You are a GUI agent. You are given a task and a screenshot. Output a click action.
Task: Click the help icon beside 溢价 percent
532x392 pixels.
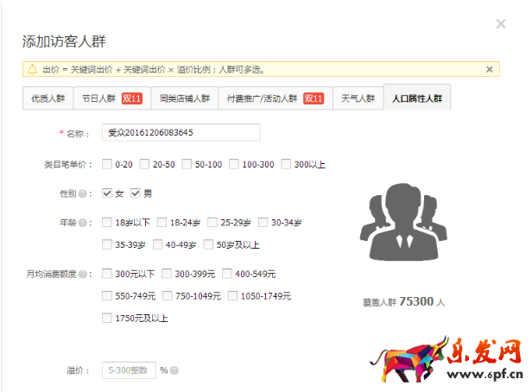[174, 370]
